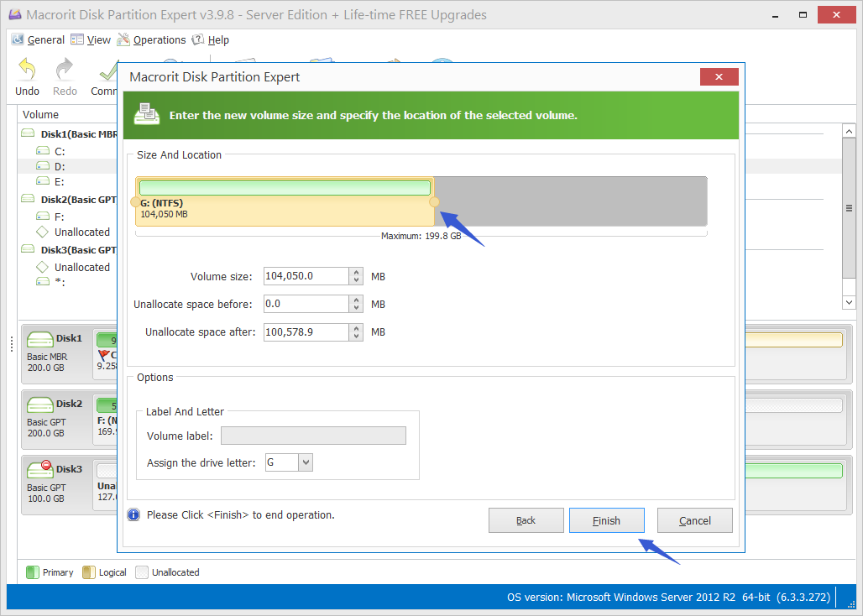Click the Logical legend swatch
This screenshot has width=863, height=616.
coord(89,572)
